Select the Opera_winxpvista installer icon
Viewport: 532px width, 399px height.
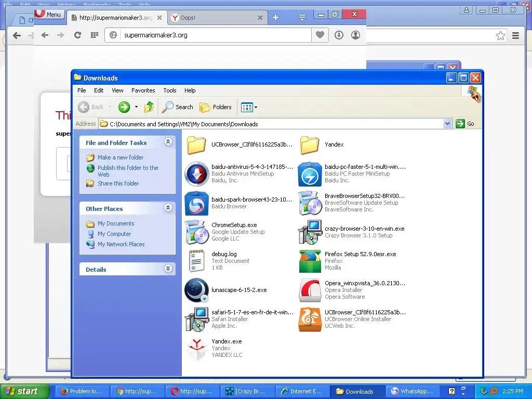310,290
